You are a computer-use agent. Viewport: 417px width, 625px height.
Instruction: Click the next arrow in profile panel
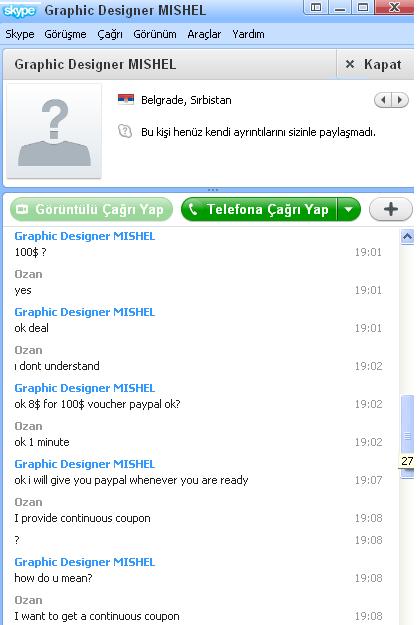400,100
